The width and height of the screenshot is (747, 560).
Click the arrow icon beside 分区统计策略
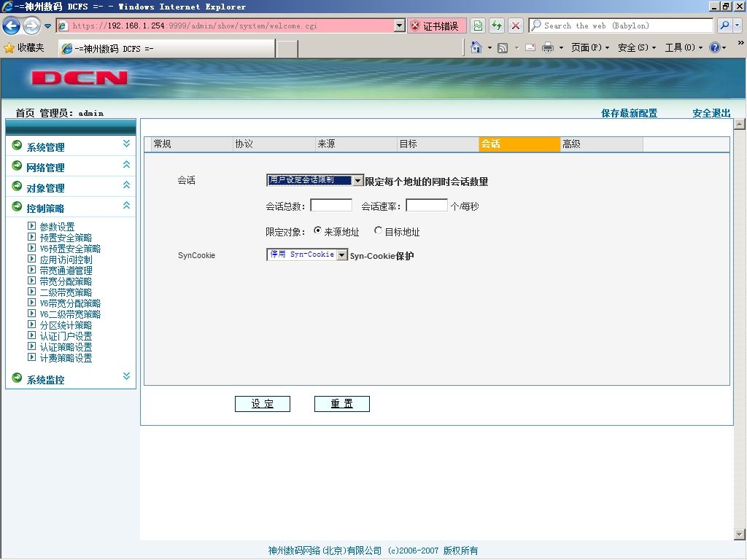click(x=31, y=324)
